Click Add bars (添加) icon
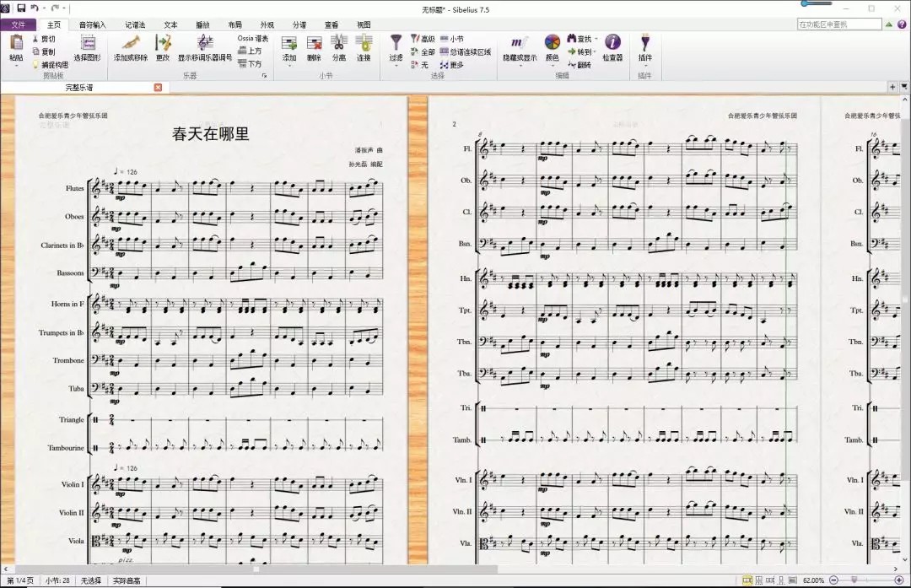The image size is (911, 588). click(x=289, y=43)
